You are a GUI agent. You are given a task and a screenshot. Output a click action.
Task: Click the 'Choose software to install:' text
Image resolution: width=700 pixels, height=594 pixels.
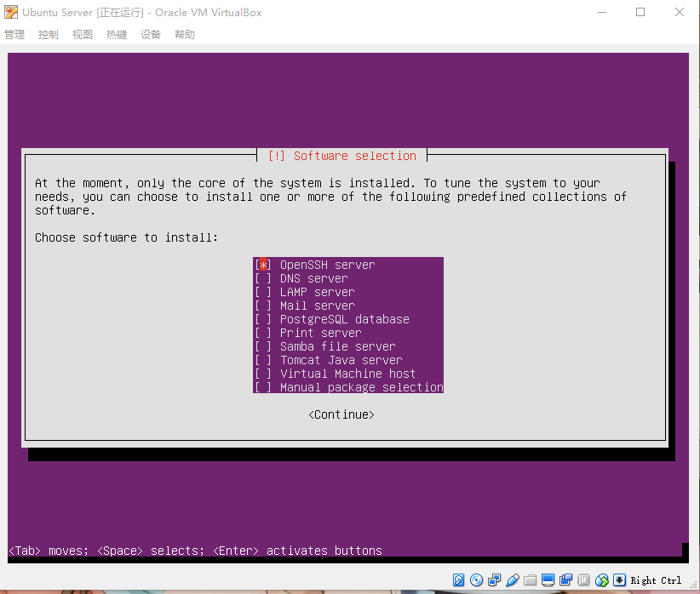(x=127, y=237)
